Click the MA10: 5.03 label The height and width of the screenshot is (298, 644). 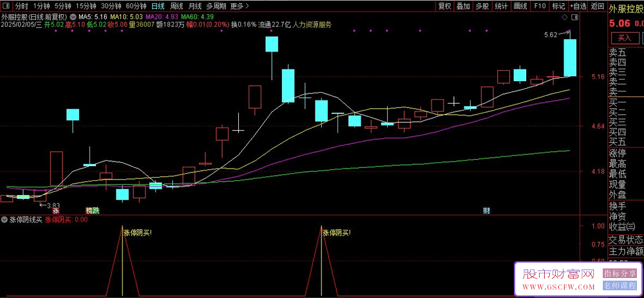127,17
